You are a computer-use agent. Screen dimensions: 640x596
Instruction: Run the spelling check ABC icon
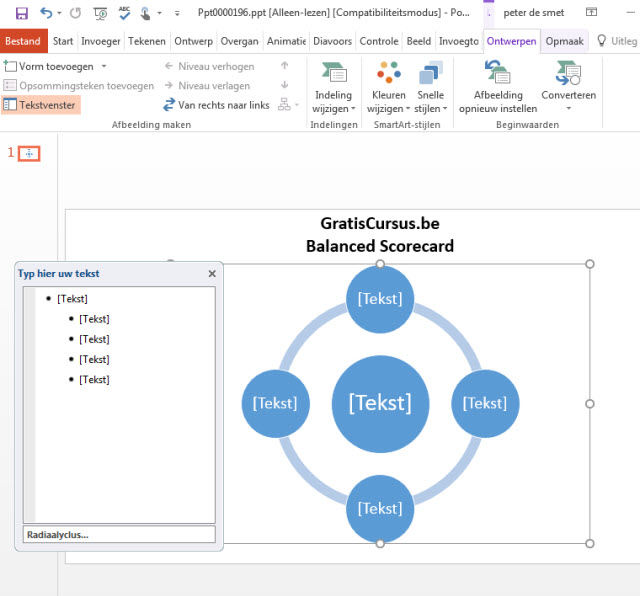click(124, 13)
